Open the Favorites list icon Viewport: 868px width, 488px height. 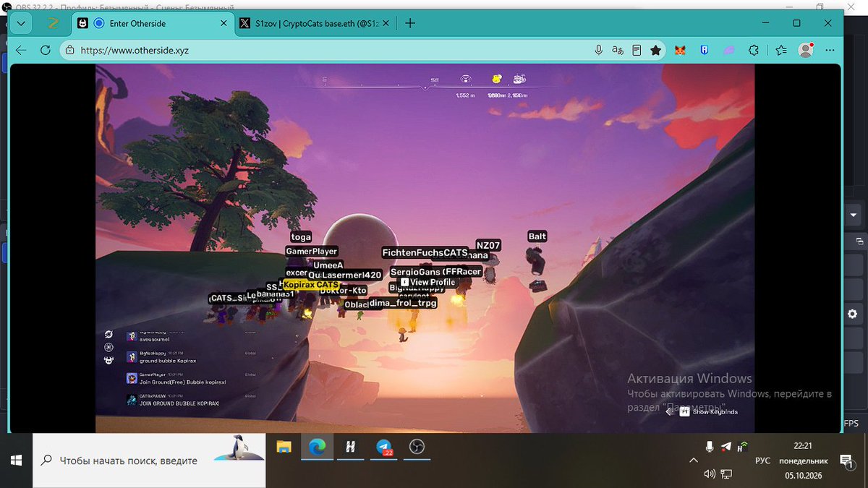(781, 51)
